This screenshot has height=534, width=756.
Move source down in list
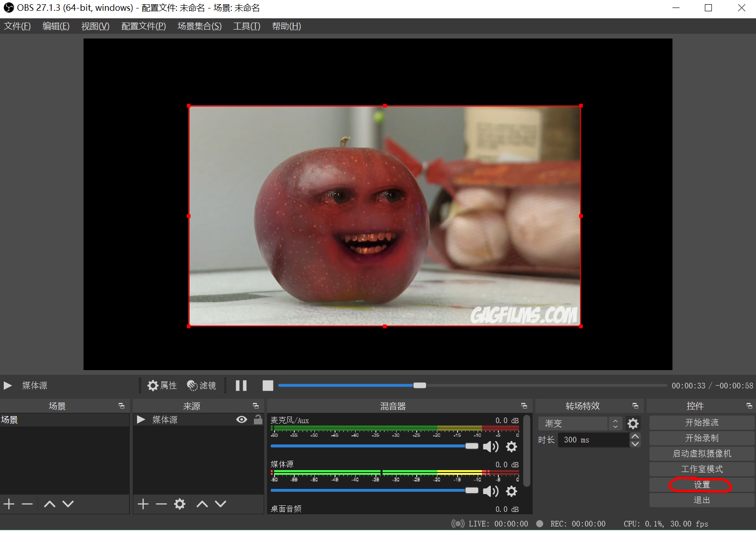click(221, 504)
